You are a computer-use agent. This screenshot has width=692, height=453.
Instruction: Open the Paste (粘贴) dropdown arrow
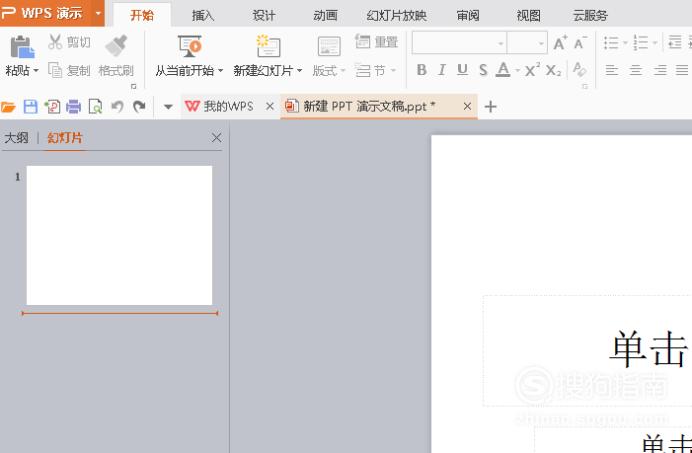36,71
